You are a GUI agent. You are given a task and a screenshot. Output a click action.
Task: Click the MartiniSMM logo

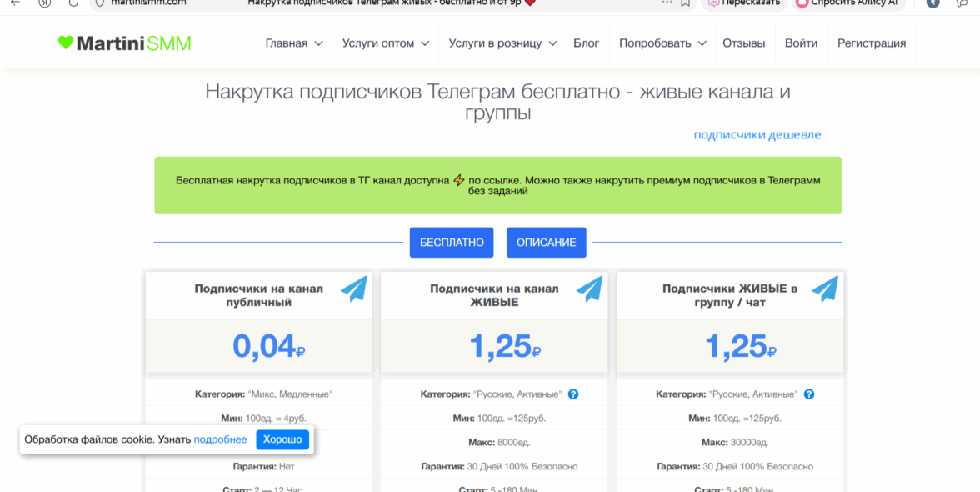click(124, 43)
